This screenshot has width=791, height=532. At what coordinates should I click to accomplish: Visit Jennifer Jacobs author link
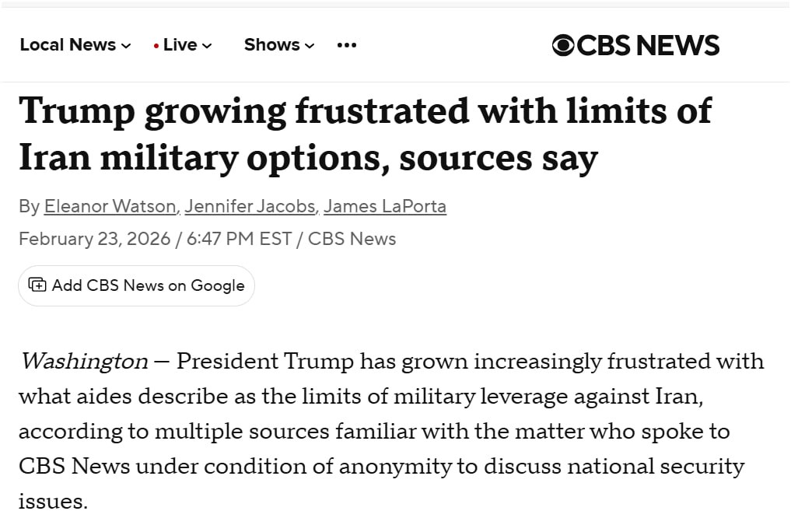pos(250,206)
